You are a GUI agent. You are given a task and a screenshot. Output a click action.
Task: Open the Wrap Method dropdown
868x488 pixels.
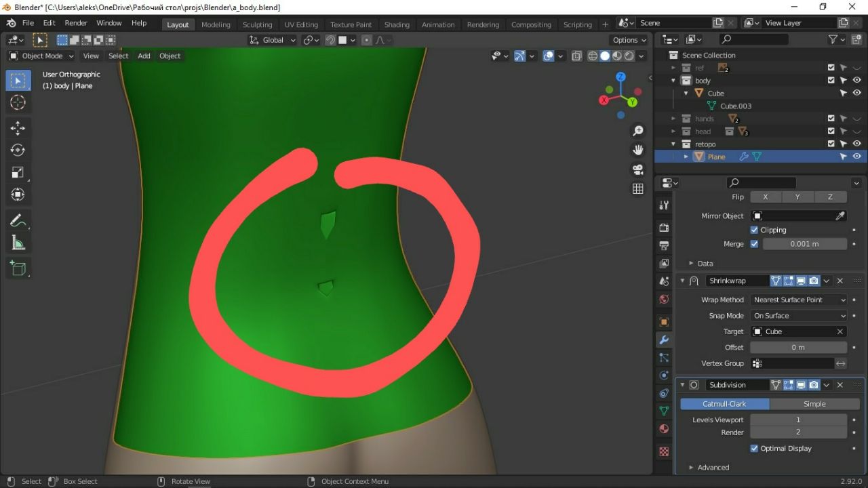coord(799,300)
